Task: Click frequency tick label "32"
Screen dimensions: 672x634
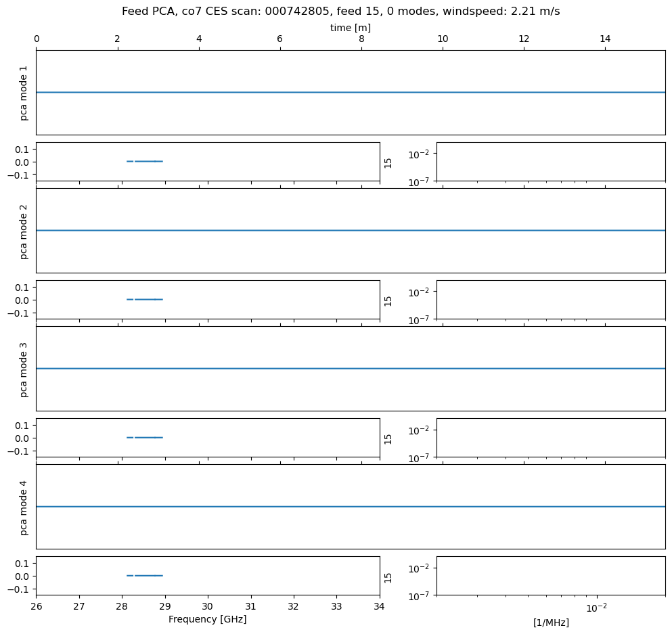Action: (294, 606)
